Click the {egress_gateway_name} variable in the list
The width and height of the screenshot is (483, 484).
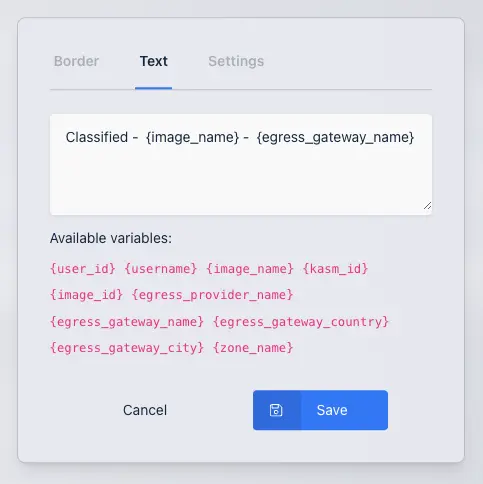tap(127, 322)
